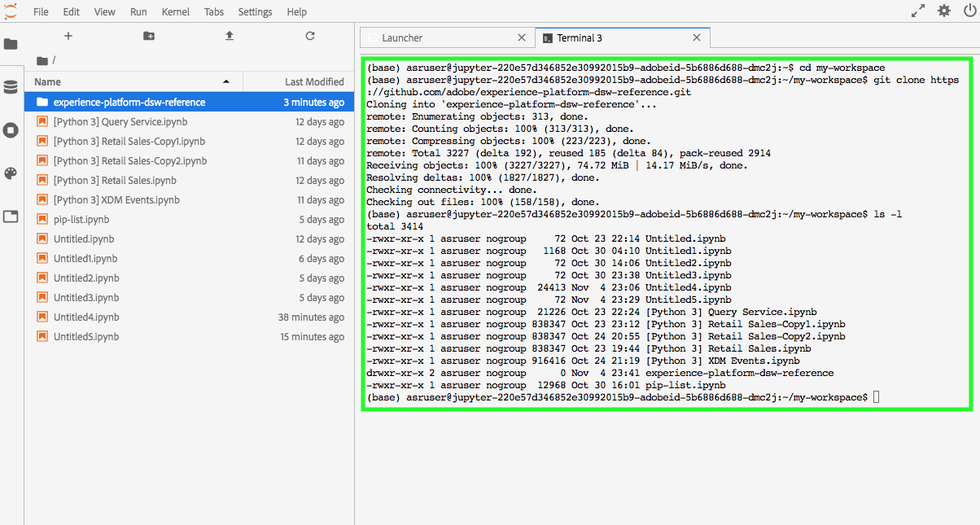Select Untitled.ipynb in file browser
Image resolution: width=980 pixels, height=525 pixels.
click(x=189, y=239)
